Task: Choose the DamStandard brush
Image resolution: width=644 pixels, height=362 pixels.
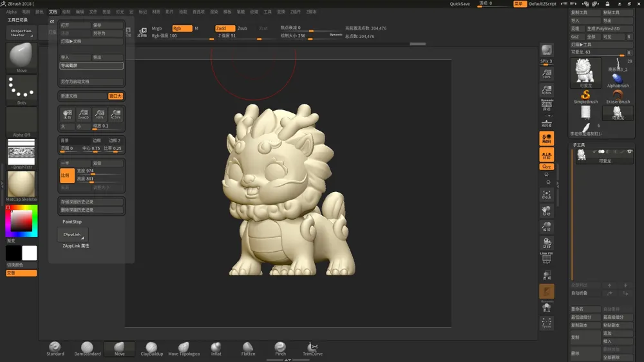Action: point(87,348)
